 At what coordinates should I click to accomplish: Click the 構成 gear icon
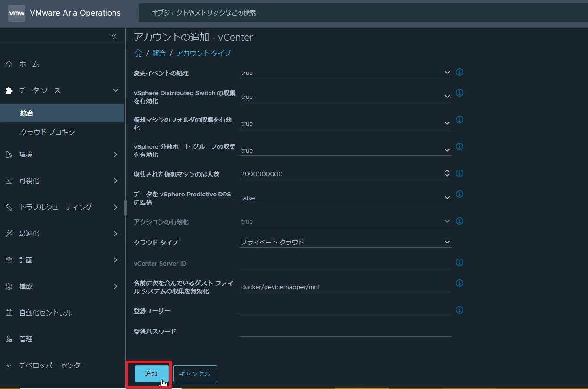[x=9, y=286]
